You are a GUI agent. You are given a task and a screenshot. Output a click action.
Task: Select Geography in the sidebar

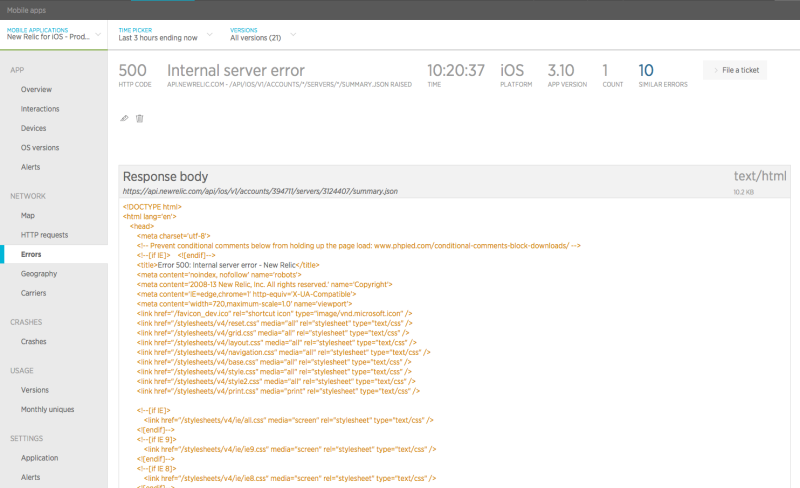39,274
